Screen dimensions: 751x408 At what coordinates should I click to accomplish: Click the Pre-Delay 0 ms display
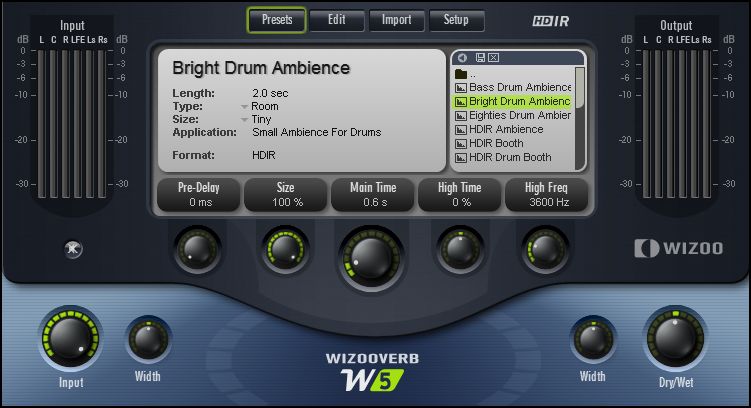click(x=199, y=194)
